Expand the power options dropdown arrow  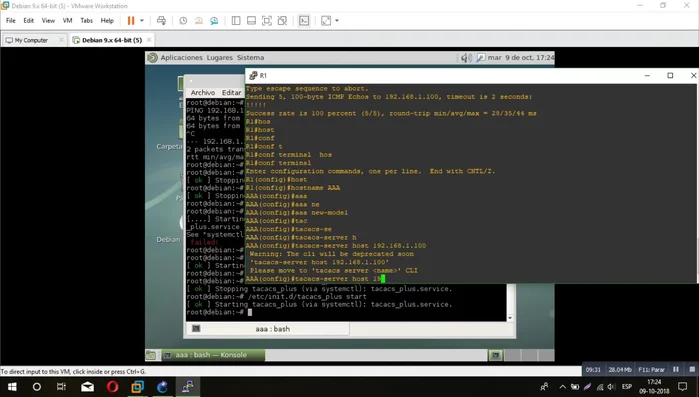tap(142, 20)
